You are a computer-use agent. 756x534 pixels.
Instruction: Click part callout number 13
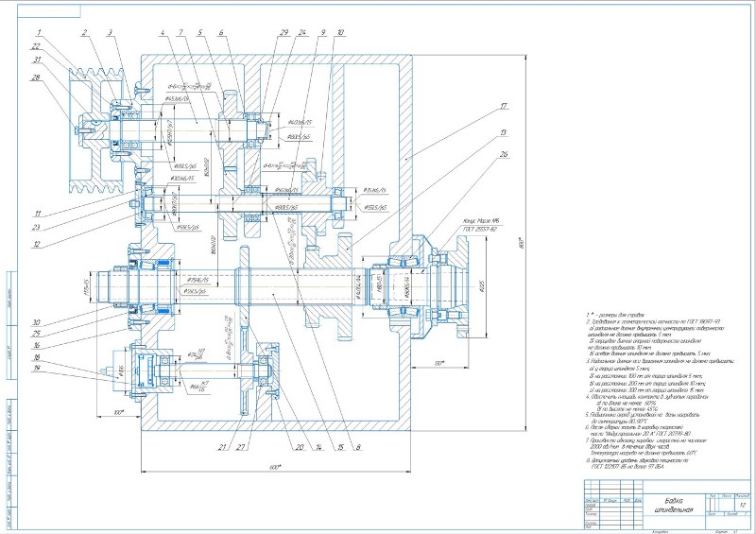(x=504, y=131)
